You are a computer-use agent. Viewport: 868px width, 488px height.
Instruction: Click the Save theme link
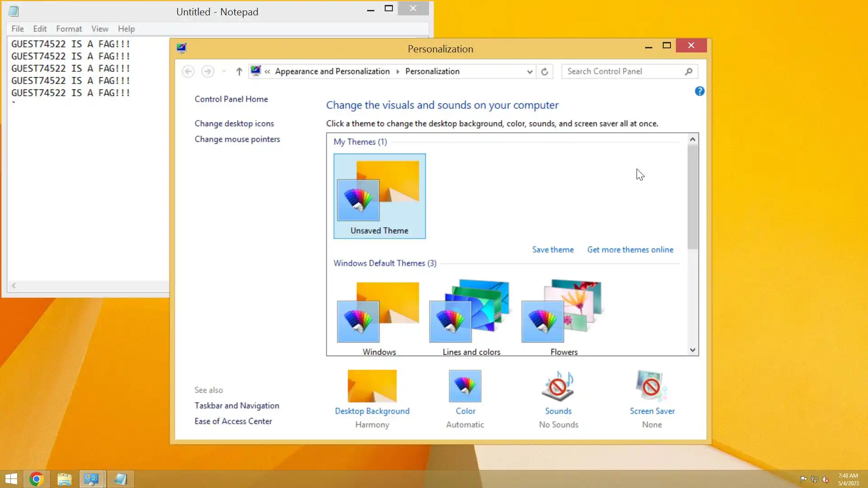pos(552,250)
